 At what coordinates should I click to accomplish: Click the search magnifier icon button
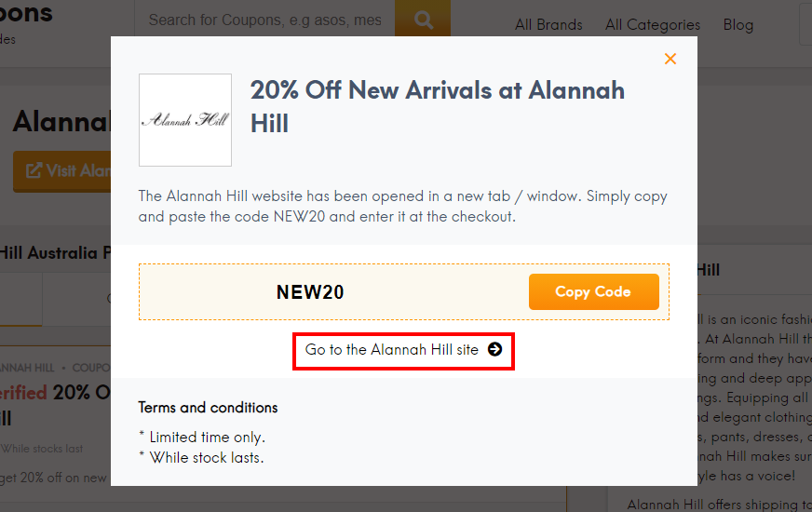[x=423, y=20]
